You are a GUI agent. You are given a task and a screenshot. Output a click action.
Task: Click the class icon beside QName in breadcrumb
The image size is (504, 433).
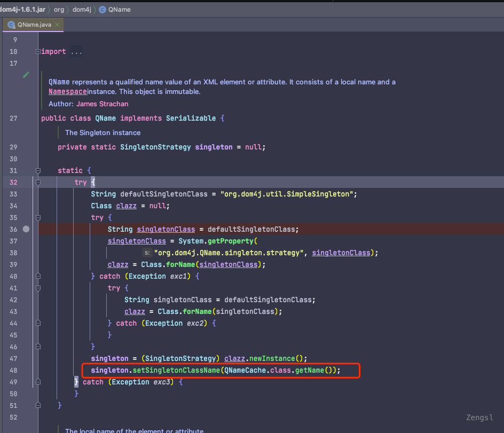103,10
